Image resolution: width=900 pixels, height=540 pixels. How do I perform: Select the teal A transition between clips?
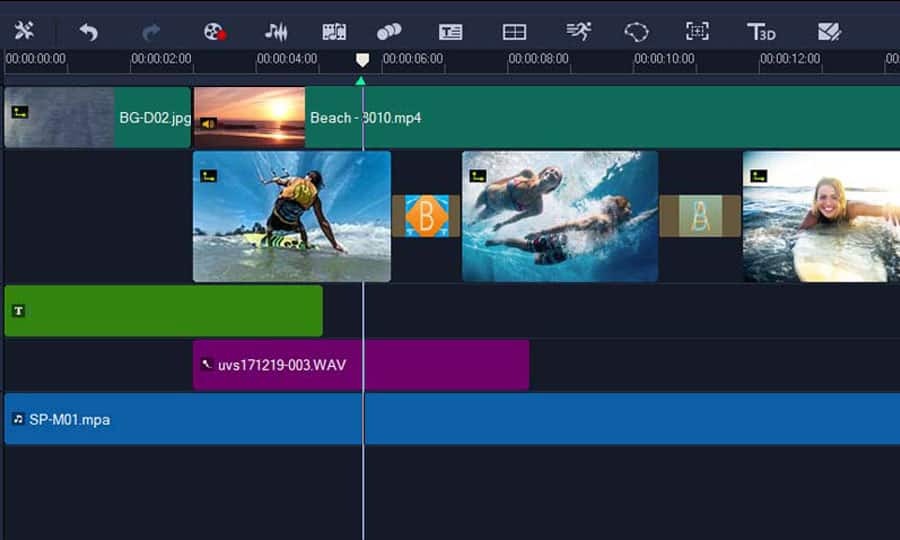coord(700,216)
